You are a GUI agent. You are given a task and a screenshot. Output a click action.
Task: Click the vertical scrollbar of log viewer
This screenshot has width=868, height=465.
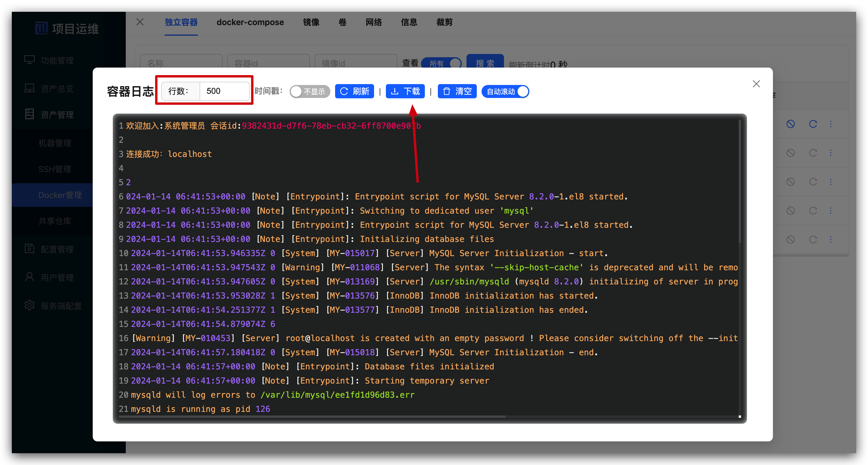pyautogui.click(x=740, y=182)
